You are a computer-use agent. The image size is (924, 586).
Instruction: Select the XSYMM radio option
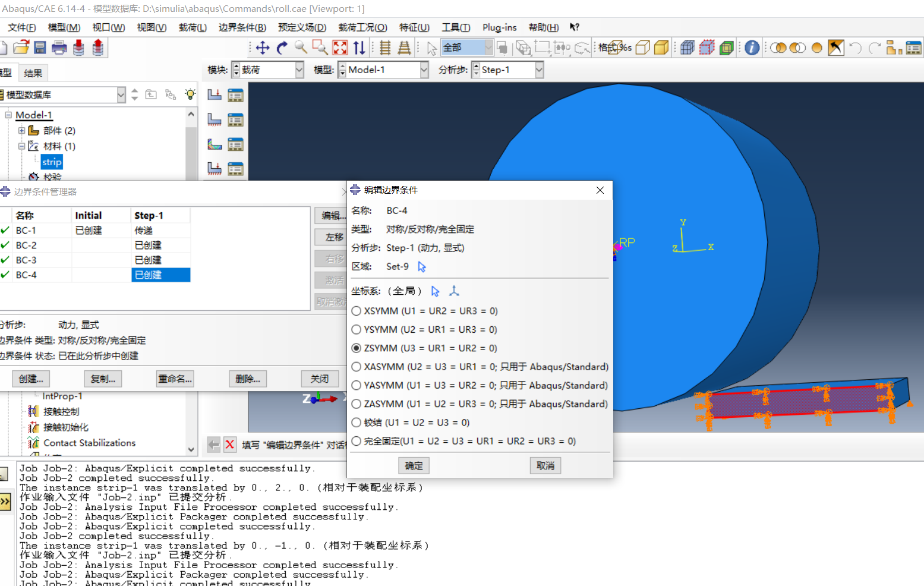(x=357, y=311)
